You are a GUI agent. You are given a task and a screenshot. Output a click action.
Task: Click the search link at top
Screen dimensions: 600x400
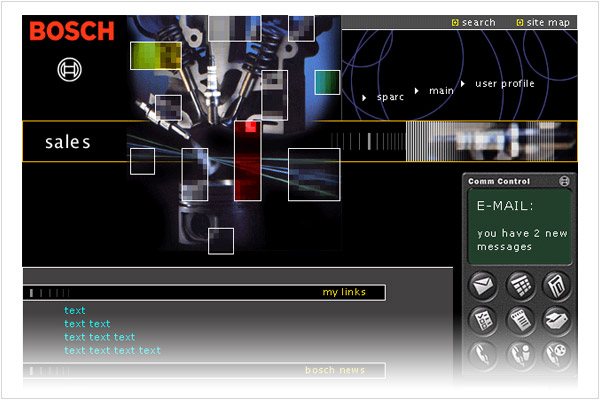click(478, 22)
